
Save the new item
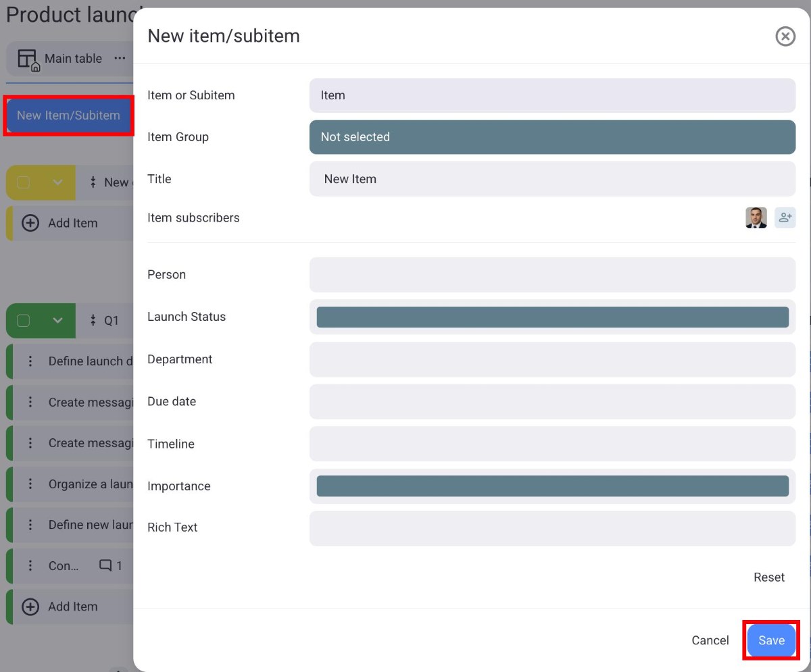[x=770, y=640]
